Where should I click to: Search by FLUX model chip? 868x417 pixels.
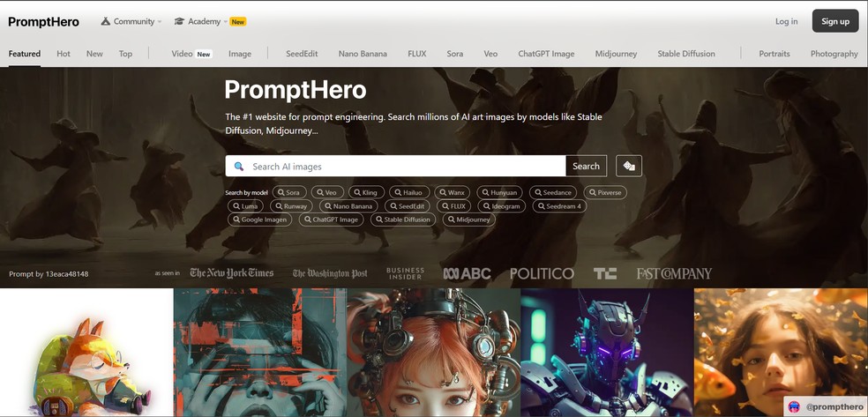click(453, 205)
